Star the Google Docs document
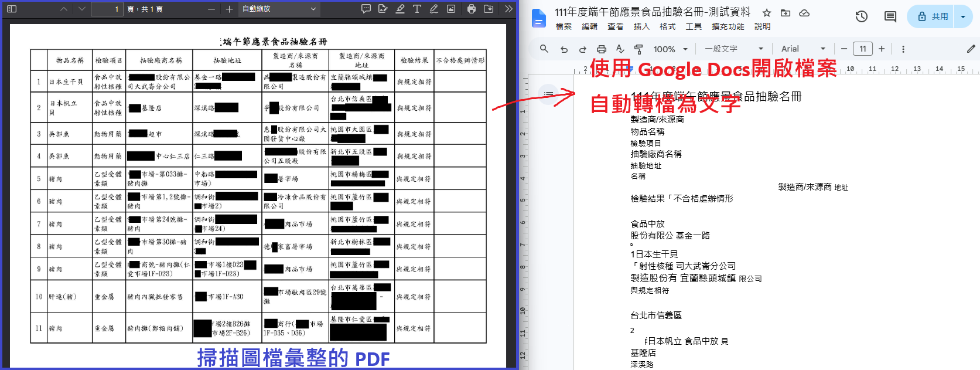Image resolution: width=980 pixels, height=370 pixels. click(x=766, y=12)
